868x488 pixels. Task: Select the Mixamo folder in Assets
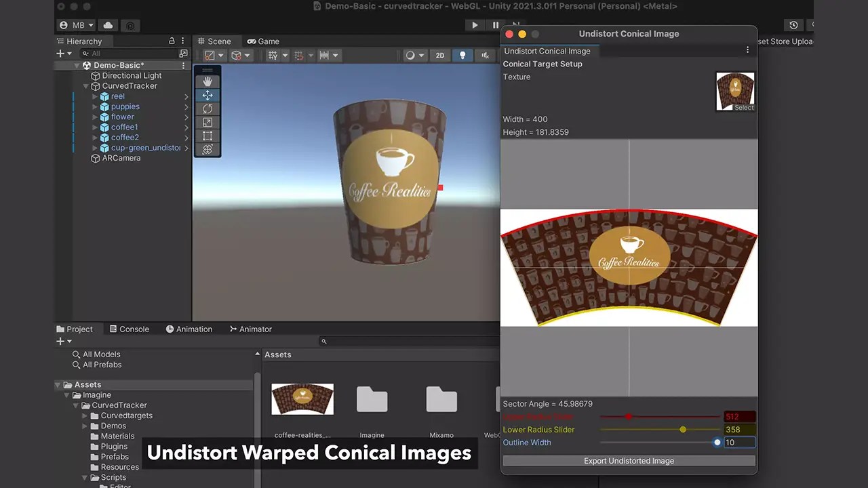tap(441, 400)
